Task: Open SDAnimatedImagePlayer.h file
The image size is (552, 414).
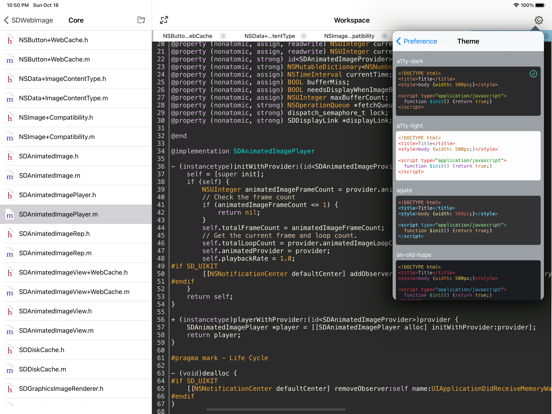Action: click(76, 195)
